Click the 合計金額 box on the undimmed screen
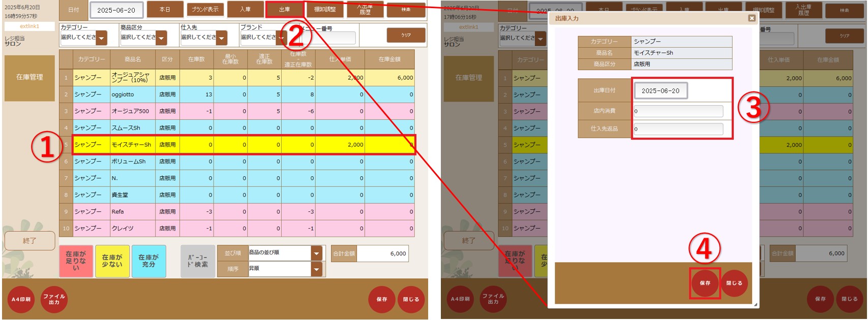 click(x=382, y=253)
